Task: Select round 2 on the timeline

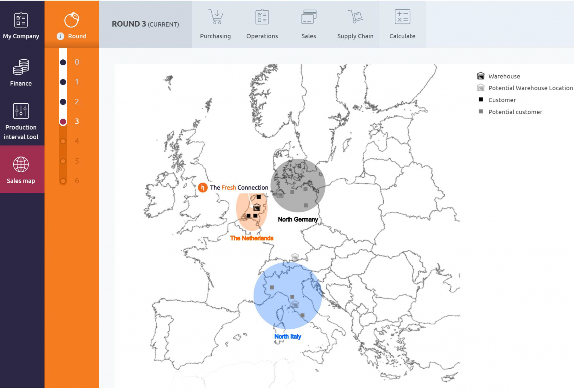Action: coord(63,102)
